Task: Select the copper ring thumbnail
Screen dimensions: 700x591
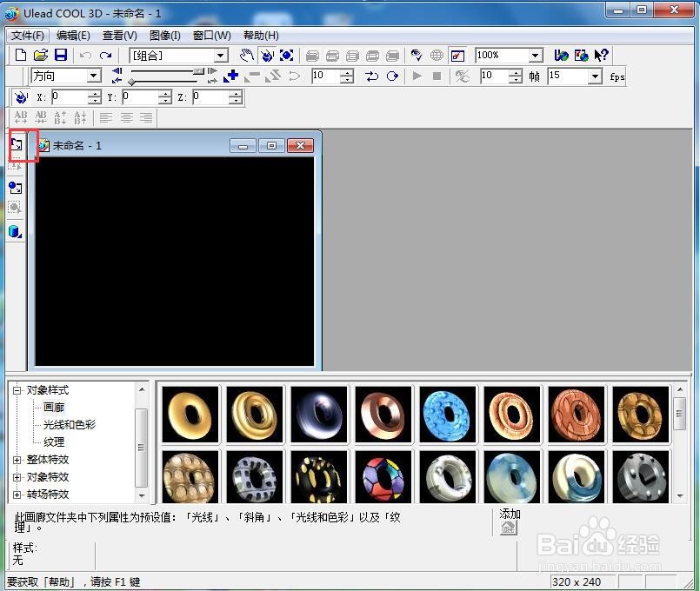Action: click(383, 415)
